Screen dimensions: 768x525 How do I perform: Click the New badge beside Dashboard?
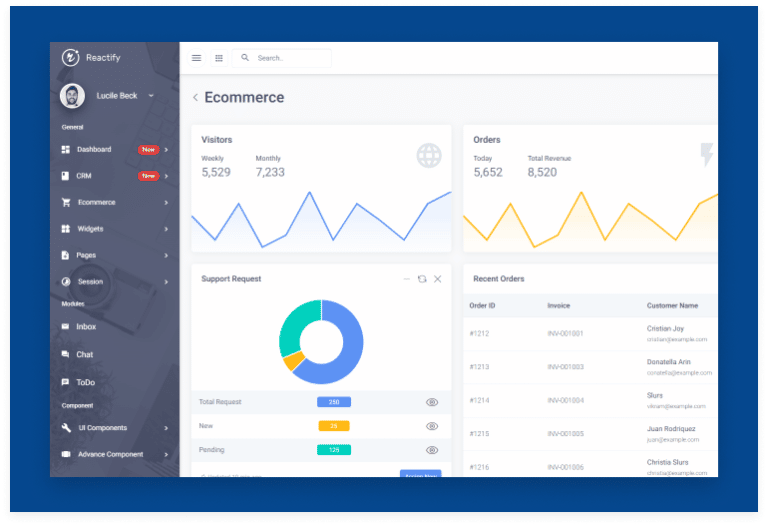click(148, 149)
